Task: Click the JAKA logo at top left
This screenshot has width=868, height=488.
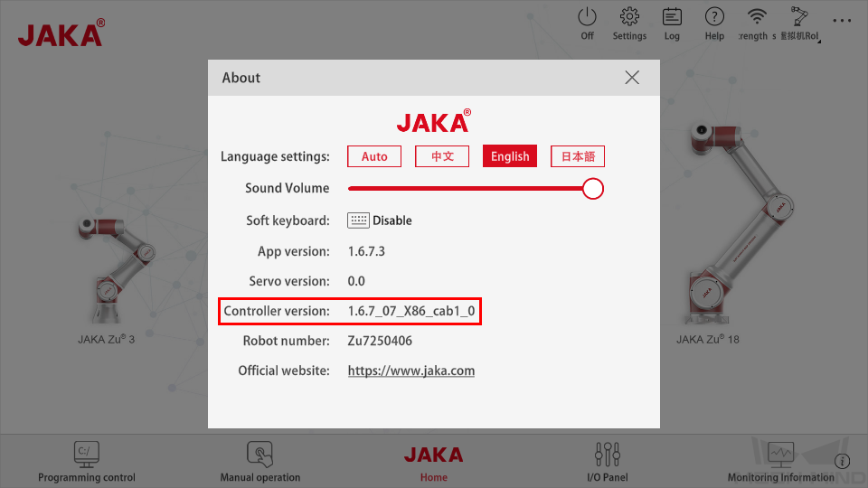Action: click(x=61, y=33)
